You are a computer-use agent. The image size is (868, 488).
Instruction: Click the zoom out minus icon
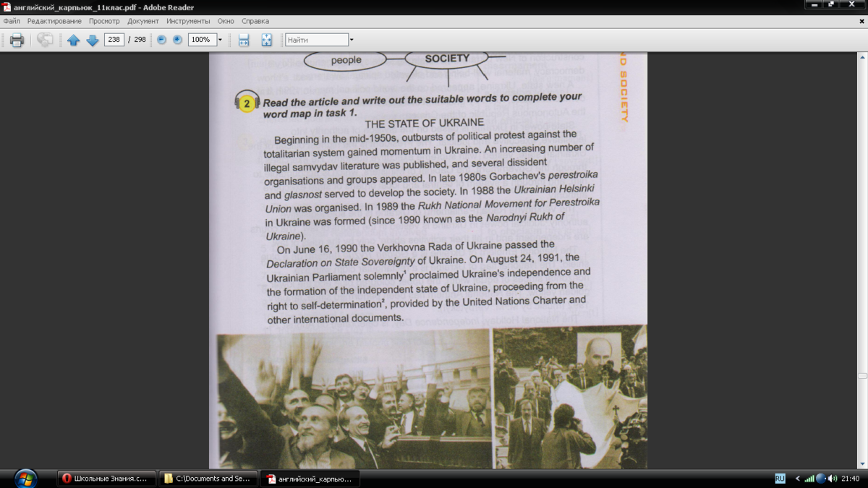[161, 40]
